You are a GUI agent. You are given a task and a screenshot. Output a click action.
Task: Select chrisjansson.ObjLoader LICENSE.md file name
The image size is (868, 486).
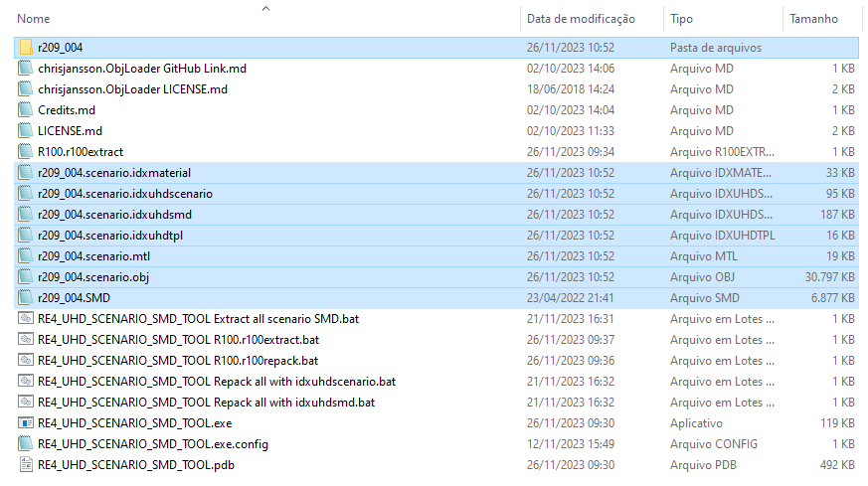tap(133, 89)
